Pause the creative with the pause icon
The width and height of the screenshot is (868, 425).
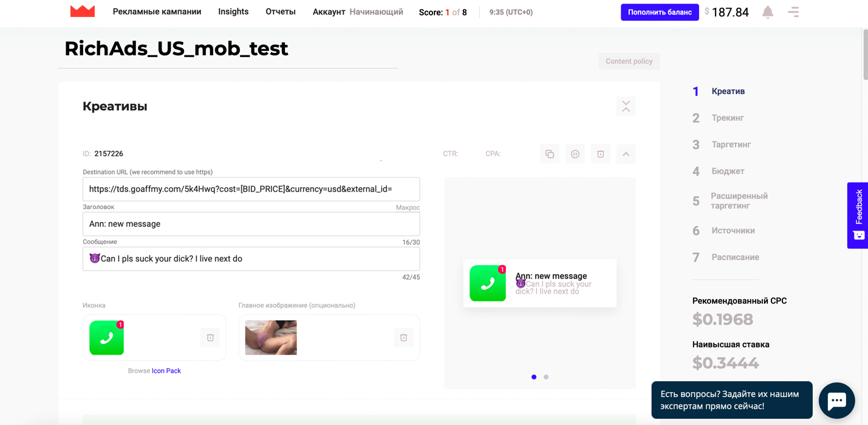pos(575,154)
